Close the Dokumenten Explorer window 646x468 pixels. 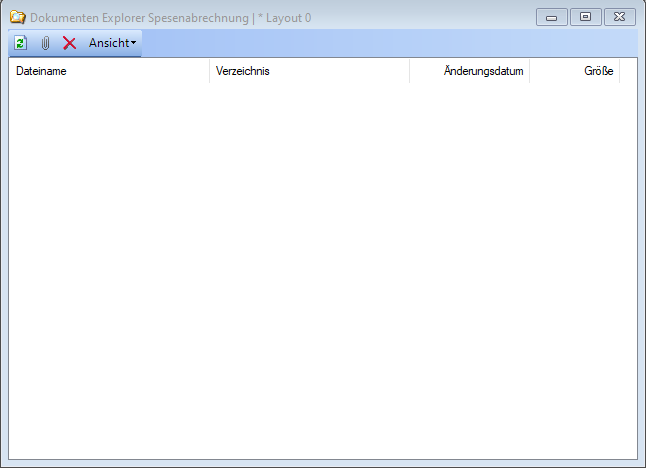(620, 17)
